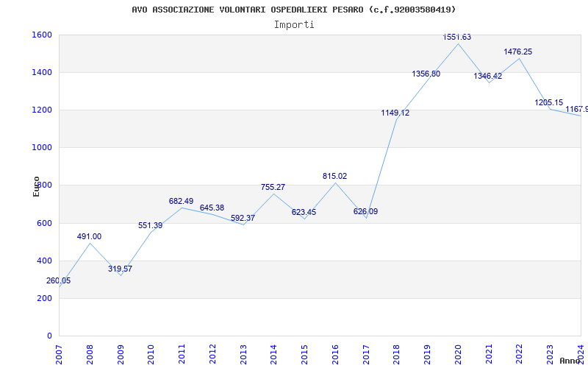Click the 2011 x-axis year label
588x368 pixels.
(182, 355)
